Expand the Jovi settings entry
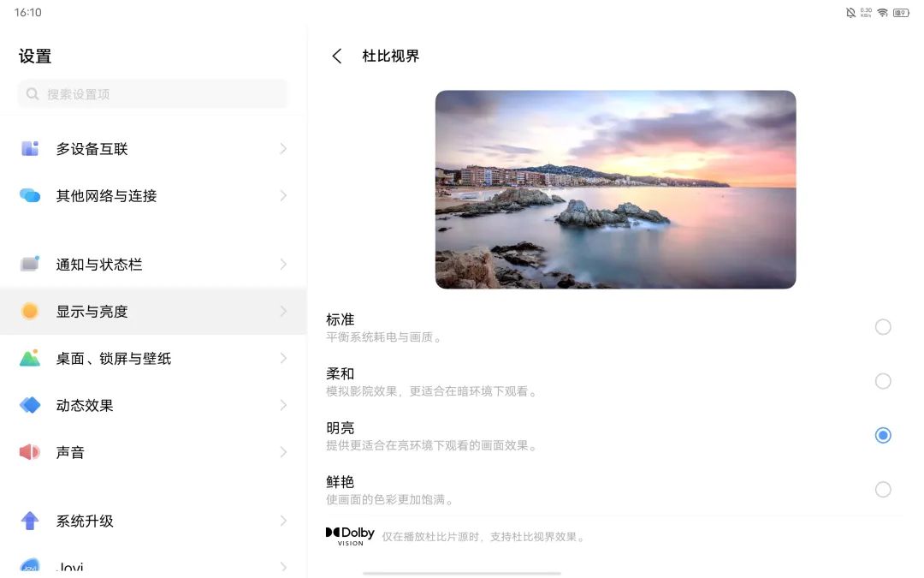Viewport: 924px width, 578px height. [x=283, y=566]
